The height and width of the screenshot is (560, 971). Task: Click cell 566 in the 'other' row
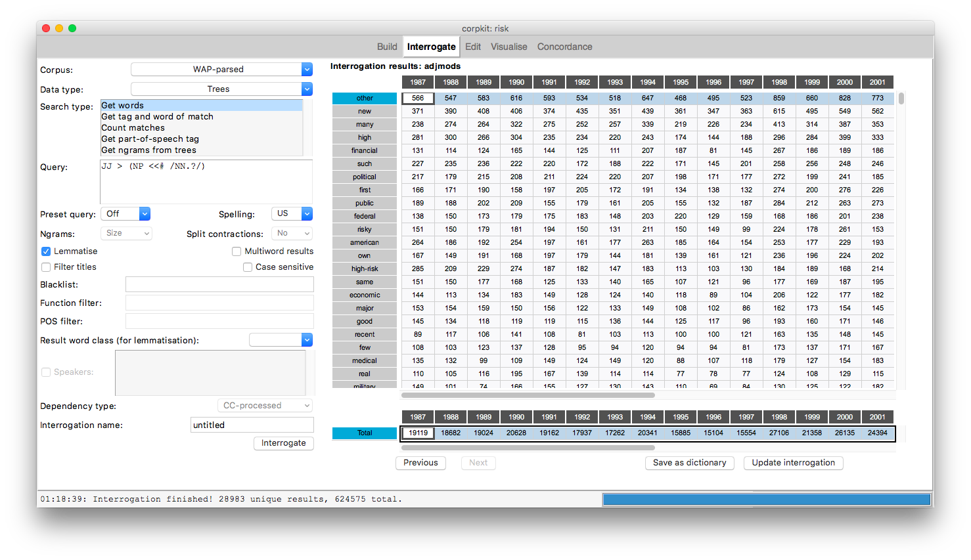point(418,98)
